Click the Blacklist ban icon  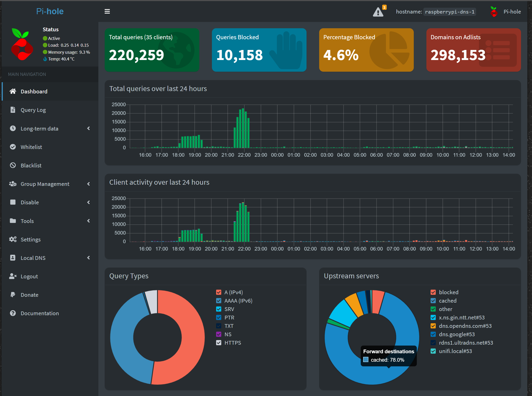pos(13,165)
